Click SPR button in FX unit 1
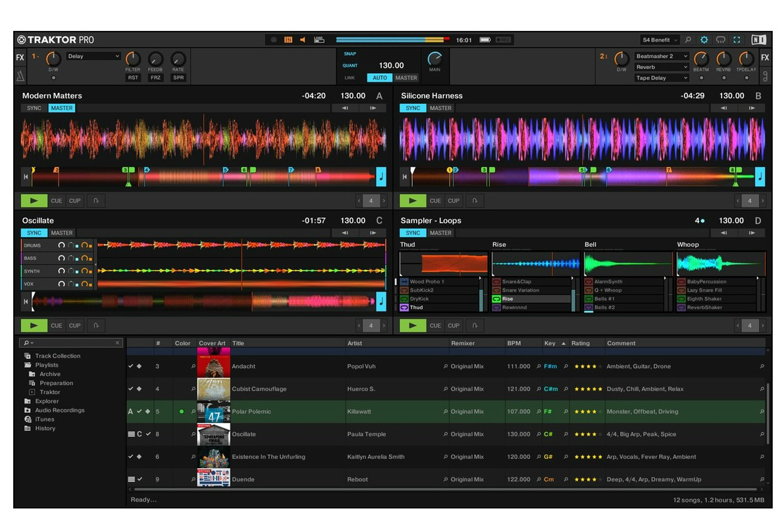 178,78
